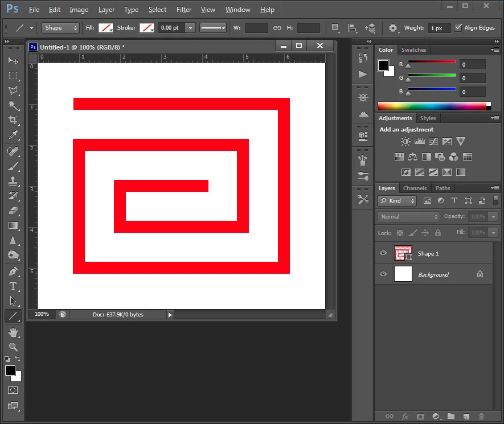This screenshot has width=504, height=424.
Task: Open the Stroke color picker dropdown
Action: point(147,28)
